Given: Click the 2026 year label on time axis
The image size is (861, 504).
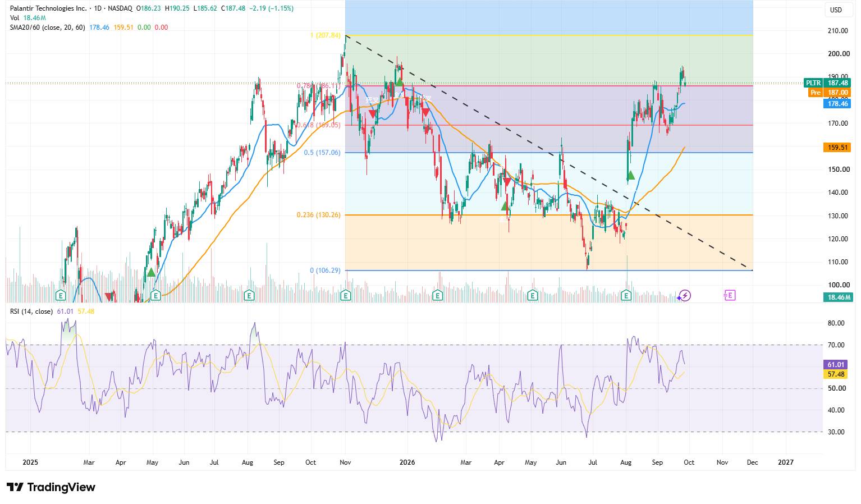Looking at the screenshot, I should point(407,462).
